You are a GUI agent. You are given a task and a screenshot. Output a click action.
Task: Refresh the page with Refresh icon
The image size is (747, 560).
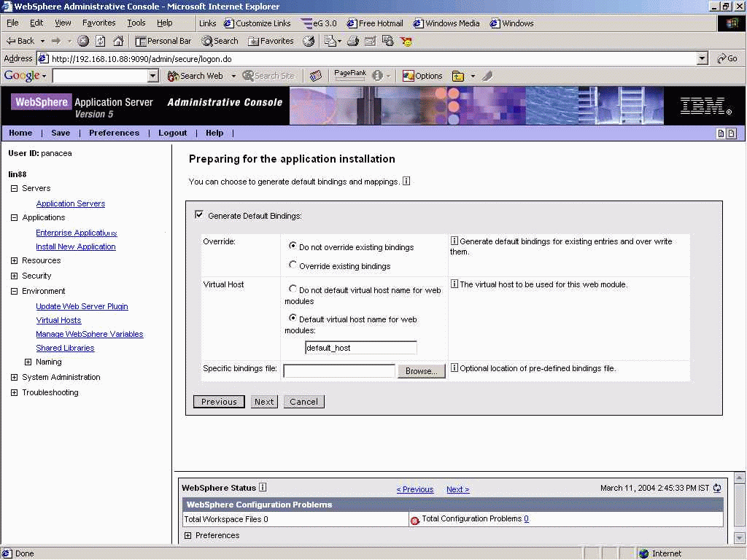(100, 41)
